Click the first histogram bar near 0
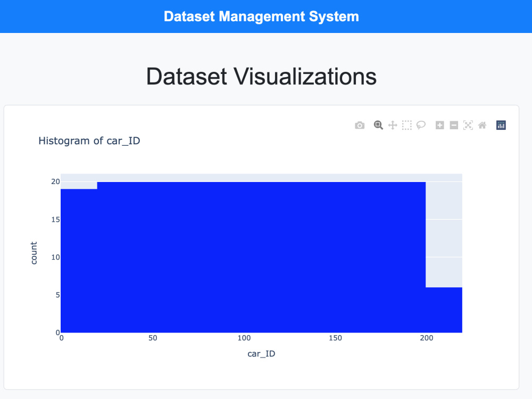This screenshot has height=399, width=532. pos(79,261)
